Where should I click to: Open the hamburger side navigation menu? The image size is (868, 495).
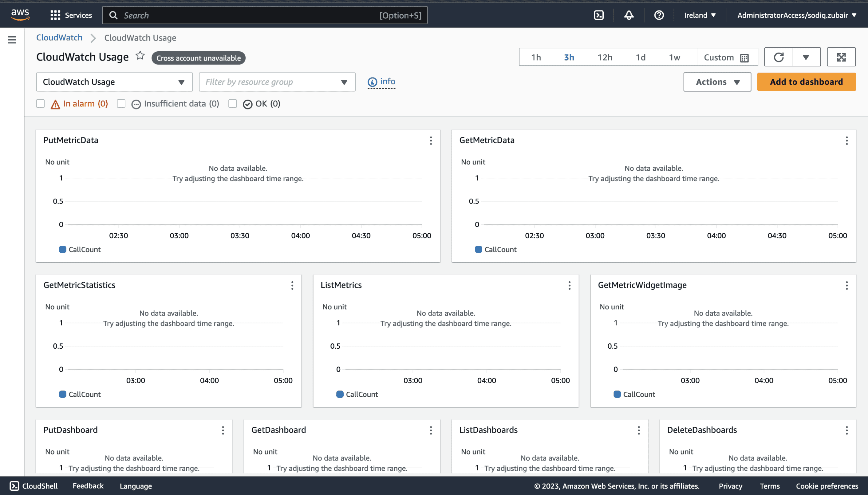(12, 40)
